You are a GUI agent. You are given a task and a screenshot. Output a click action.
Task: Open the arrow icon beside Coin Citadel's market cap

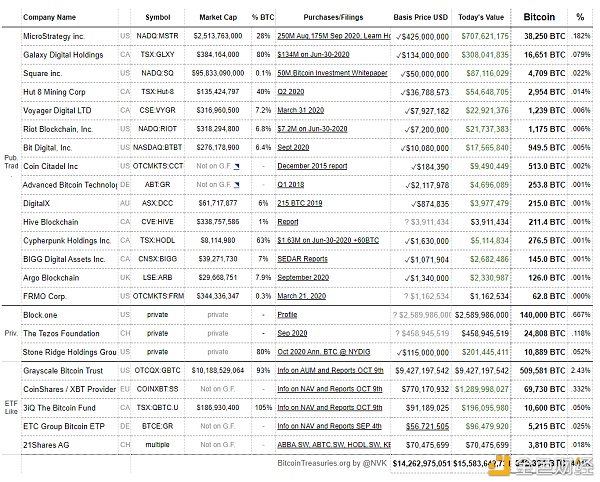(237, 166)
